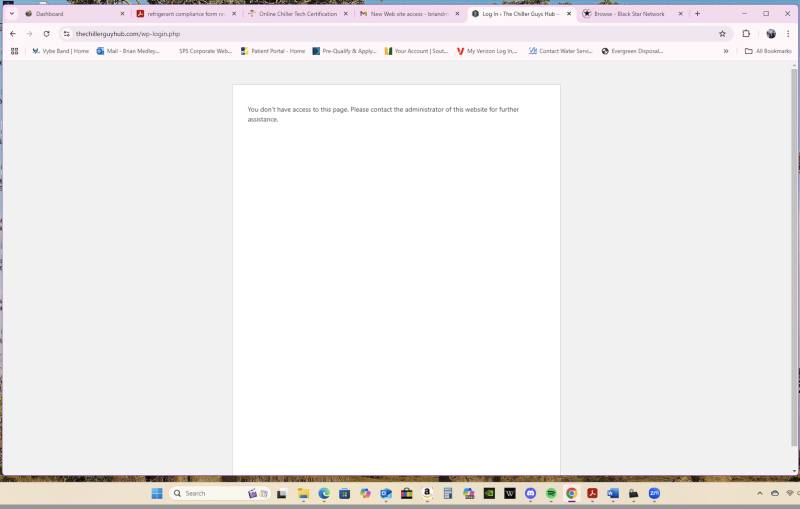Open File Explorer from the taskbar
800x509 pixels.
pos(304,493)
